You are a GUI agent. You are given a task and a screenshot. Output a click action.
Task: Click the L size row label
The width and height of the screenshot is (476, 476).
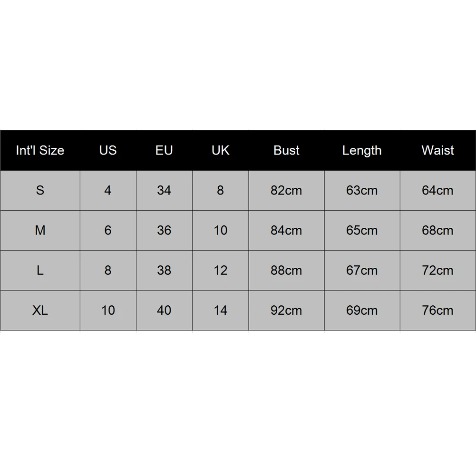[40, 270]
